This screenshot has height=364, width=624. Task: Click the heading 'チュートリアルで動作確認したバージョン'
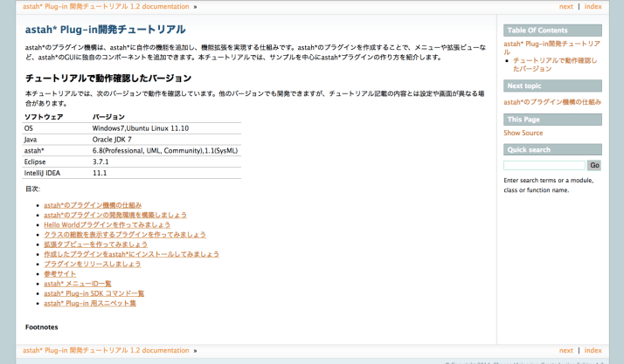[x=108, y=79]
